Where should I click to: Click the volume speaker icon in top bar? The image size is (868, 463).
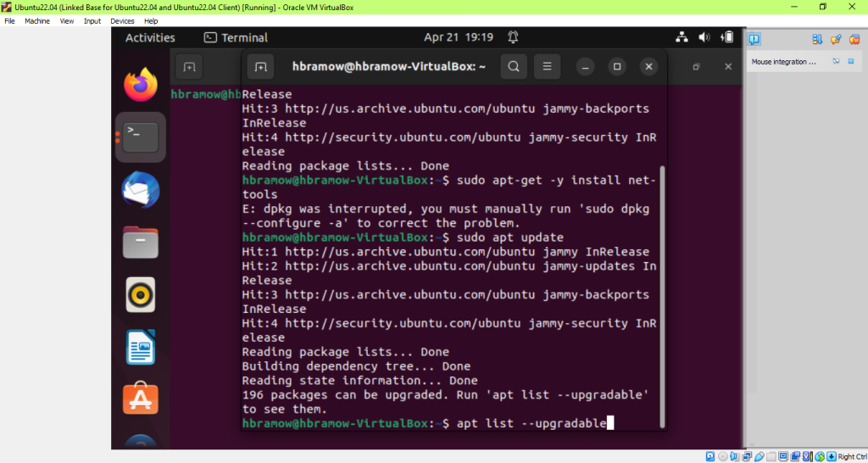704,37
